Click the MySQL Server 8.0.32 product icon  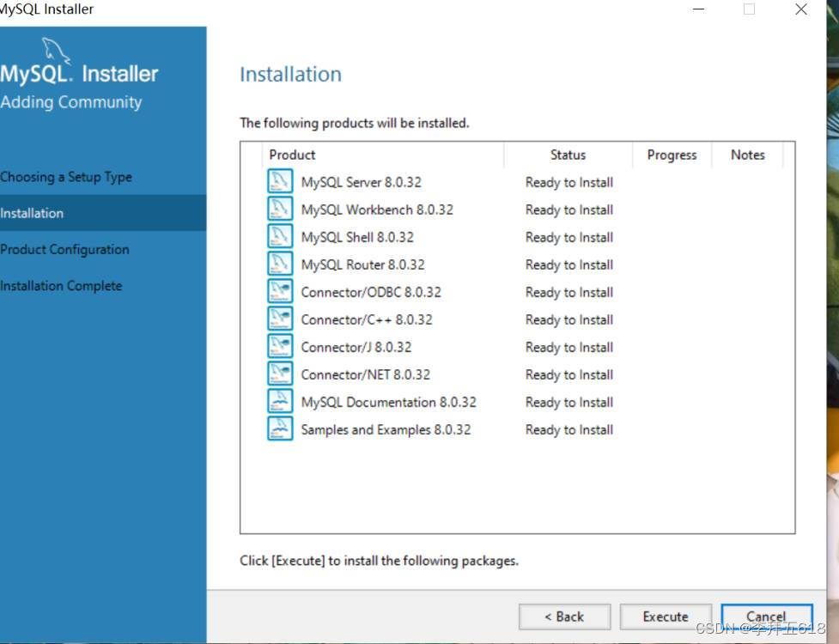280,181
